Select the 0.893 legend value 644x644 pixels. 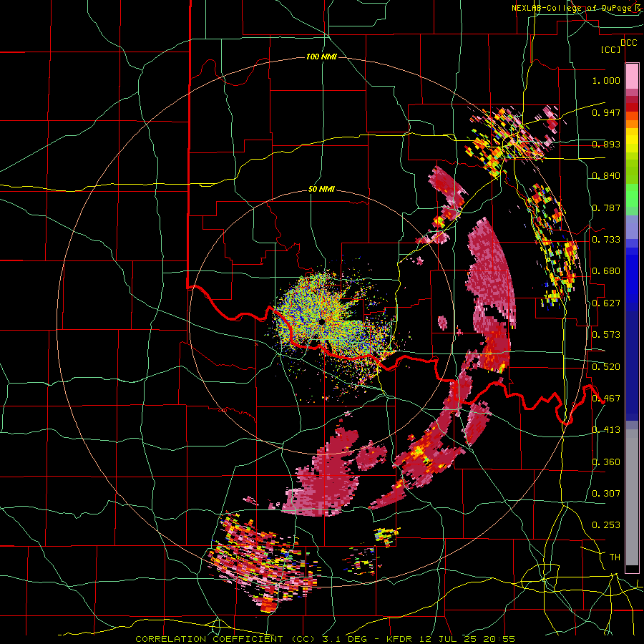pyautogui.click(x=606, y=144)
